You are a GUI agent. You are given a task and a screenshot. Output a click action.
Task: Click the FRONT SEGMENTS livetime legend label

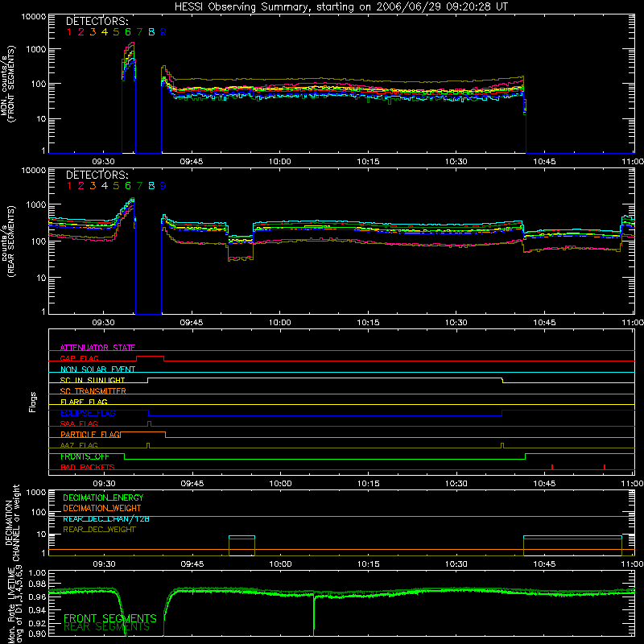[110, 618]
